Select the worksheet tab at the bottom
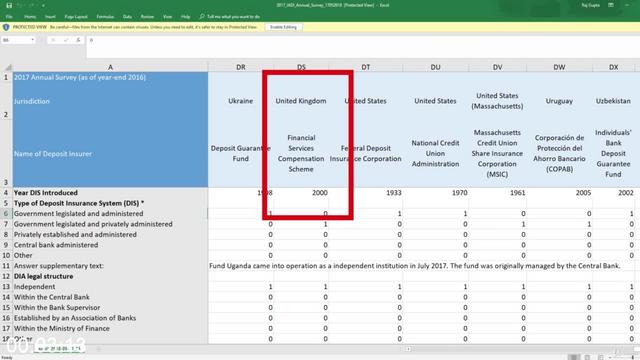 [60, 349]
